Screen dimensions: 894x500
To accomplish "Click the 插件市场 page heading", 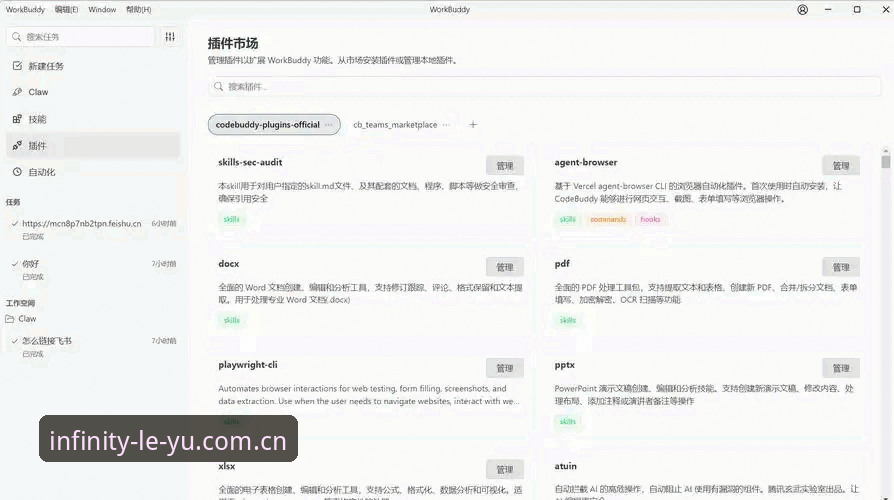I will coord(233,43).
